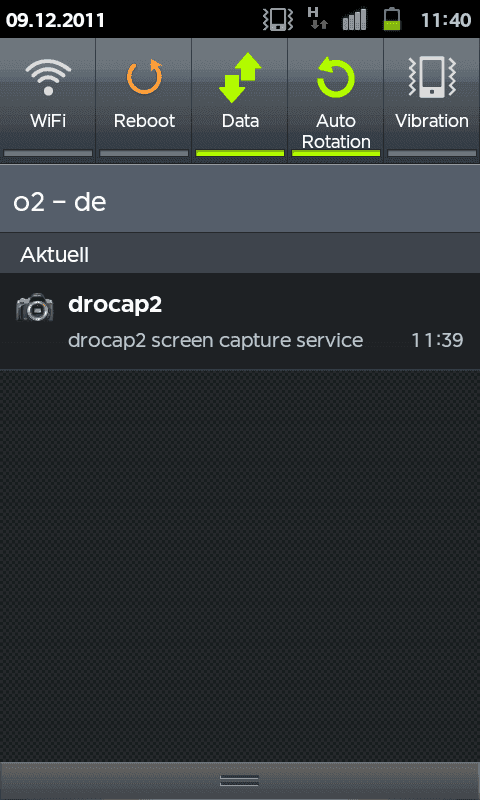This screenshot has height=800, width=480.
Task: Tap the signal strength bars icon
Action: click(x=355, y=19)
